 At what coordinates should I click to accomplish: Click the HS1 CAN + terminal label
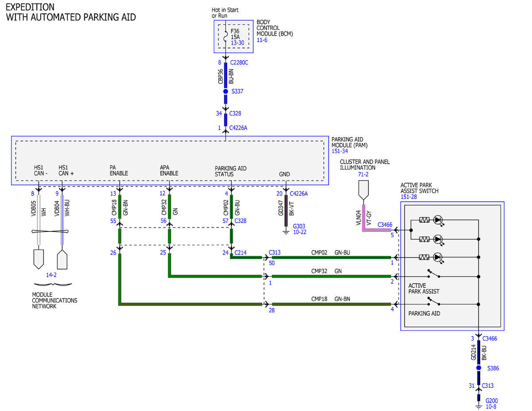tap(66, 170)
